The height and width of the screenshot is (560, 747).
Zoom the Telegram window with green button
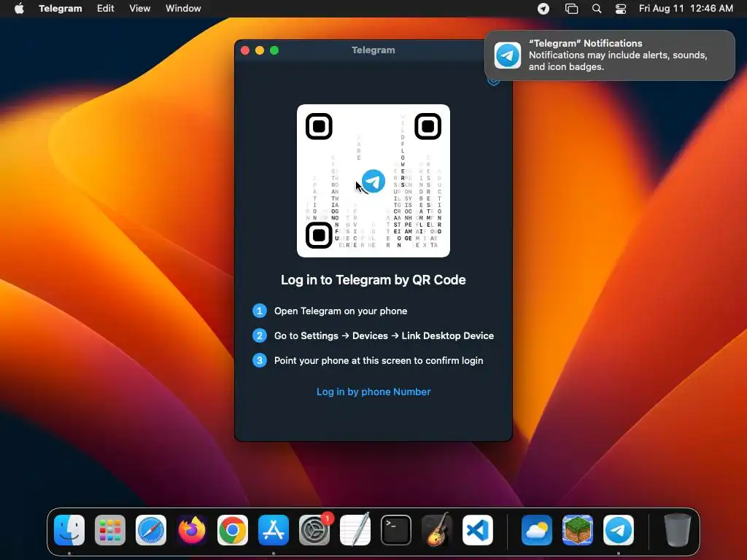274,50
